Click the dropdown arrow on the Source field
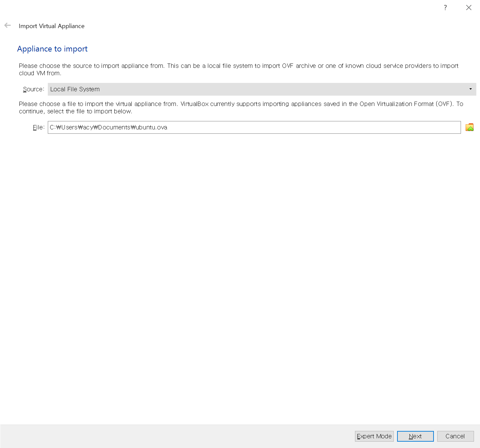Image resolution: width=480 pixels, height=448 pixels. click(x=470, y=89)
